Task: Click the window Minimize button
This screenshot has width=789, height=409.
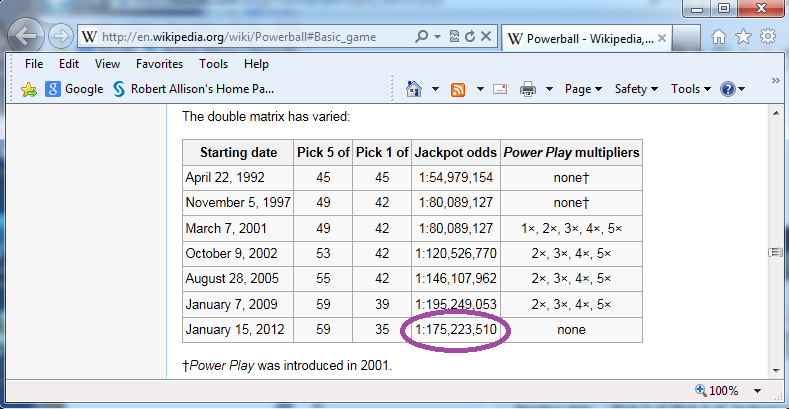Action: 697,8
